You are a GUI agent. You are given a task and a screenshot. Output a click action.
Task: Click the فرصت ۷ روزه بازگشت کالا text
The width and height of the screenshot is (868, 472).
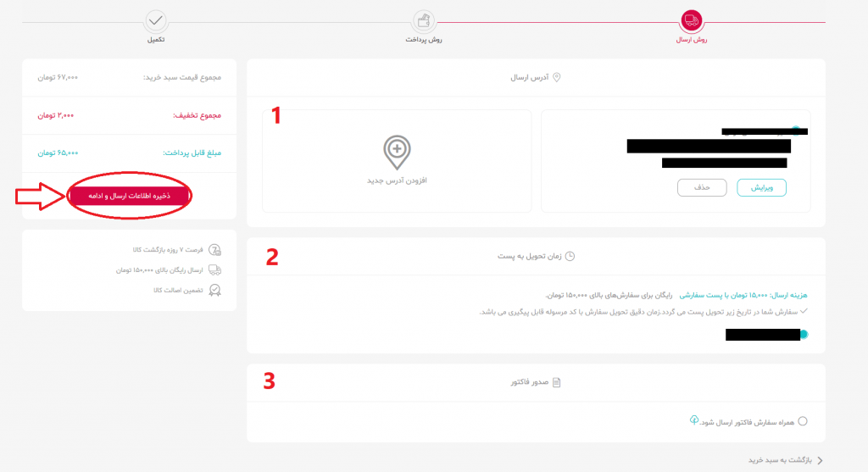168,250
